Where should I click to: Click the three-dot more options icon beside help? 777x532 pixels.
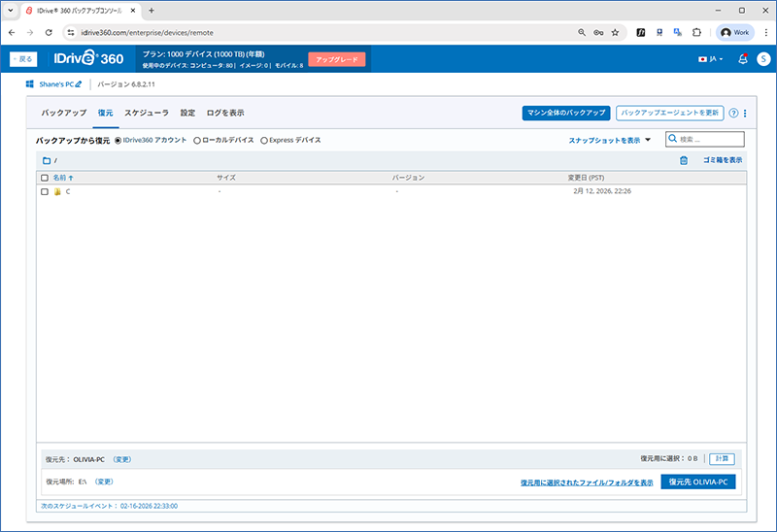click(745, 113)
